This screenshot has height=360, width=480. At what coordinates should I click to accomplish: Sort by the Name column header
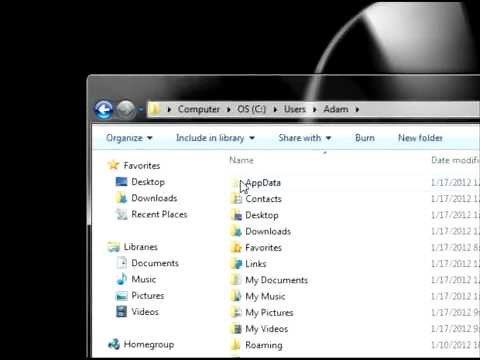click(x=242, y=160)
